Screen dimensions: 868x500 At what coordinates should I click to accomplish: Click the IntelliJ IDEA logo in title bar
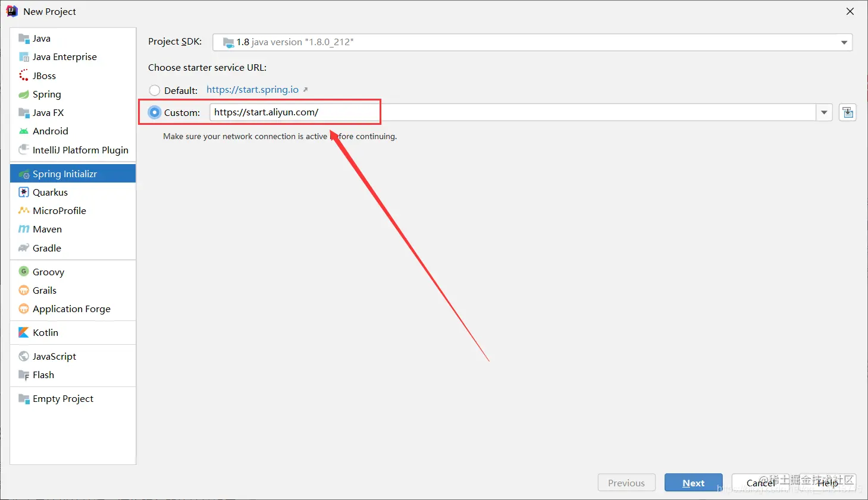tap(12, 11)
